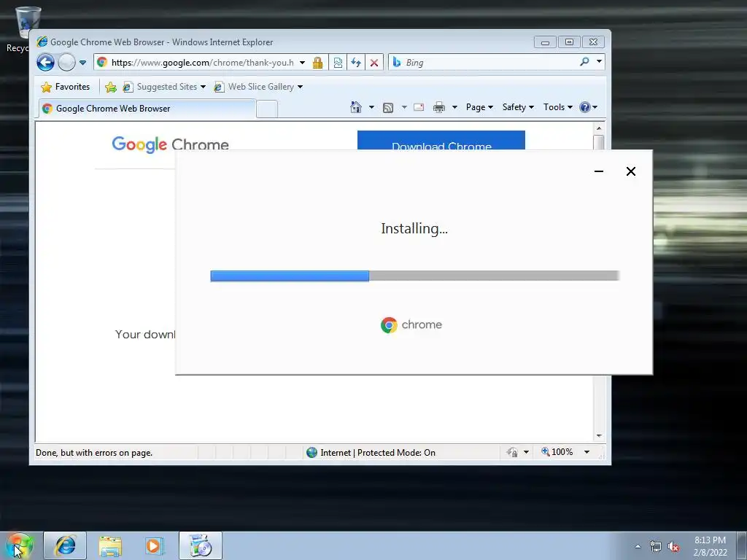Minimize the Chrome installer dialog
The width and height of the screenshot is (747, 560).
599,171
